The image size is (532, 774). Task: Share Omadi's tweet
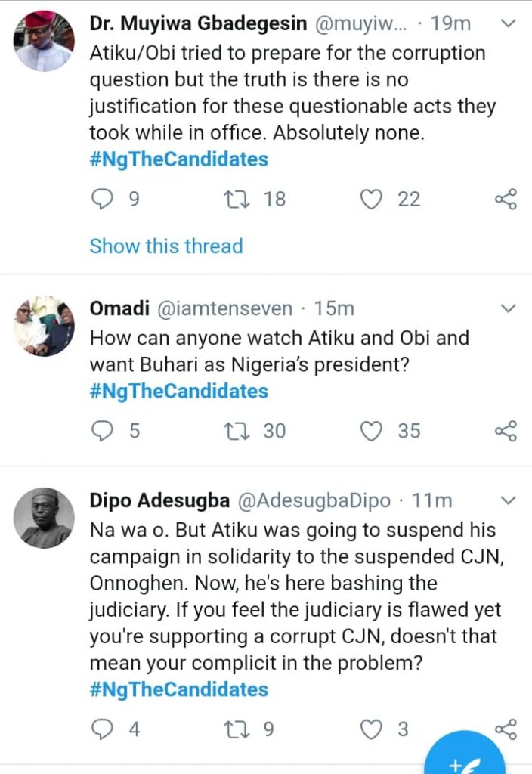pyautogui.click(x=506, y=431)
